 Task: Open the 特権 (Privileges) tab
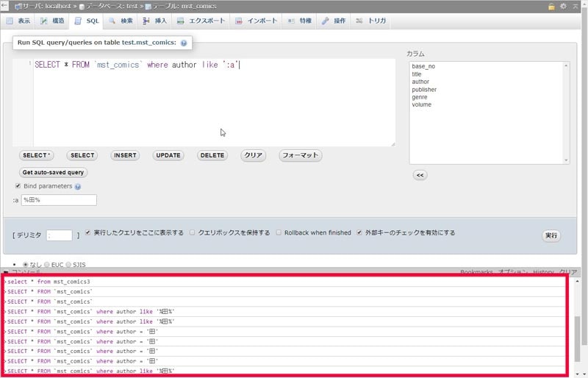coord(300,21)
